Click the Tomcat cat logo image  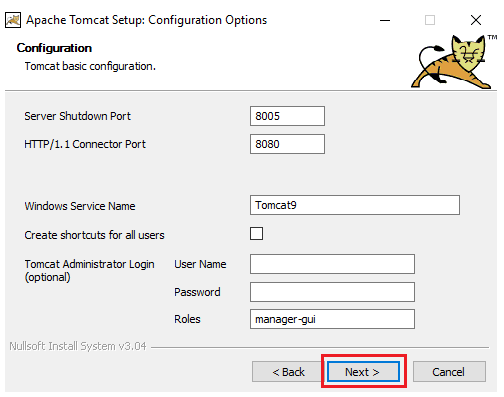tap(453, 62)
